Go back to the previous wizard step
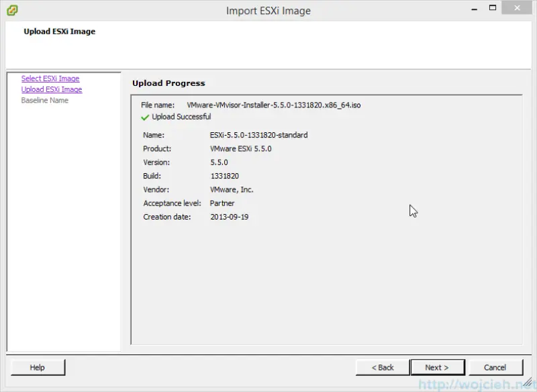This screenshot has height=392, width=537. tap(381, 367)
